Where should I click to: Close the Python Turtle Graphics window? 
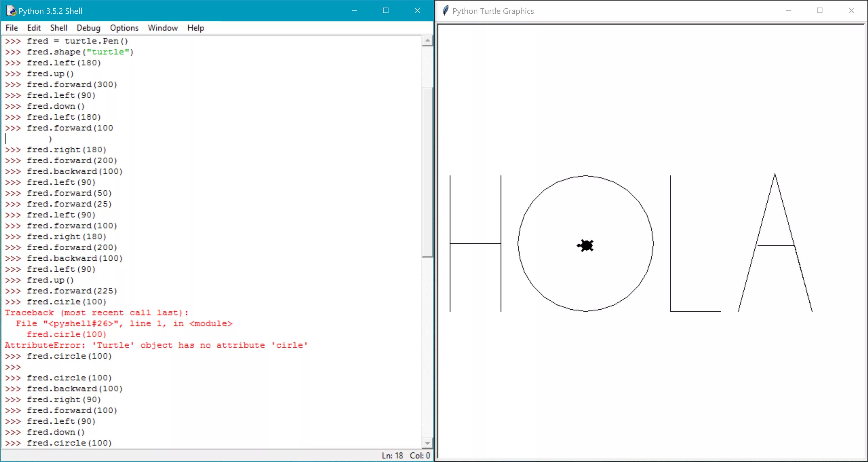tap(851, 11)
